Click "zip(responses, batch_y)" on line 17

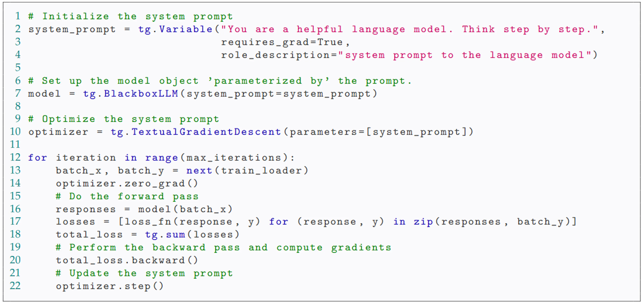tap(492, 222)
